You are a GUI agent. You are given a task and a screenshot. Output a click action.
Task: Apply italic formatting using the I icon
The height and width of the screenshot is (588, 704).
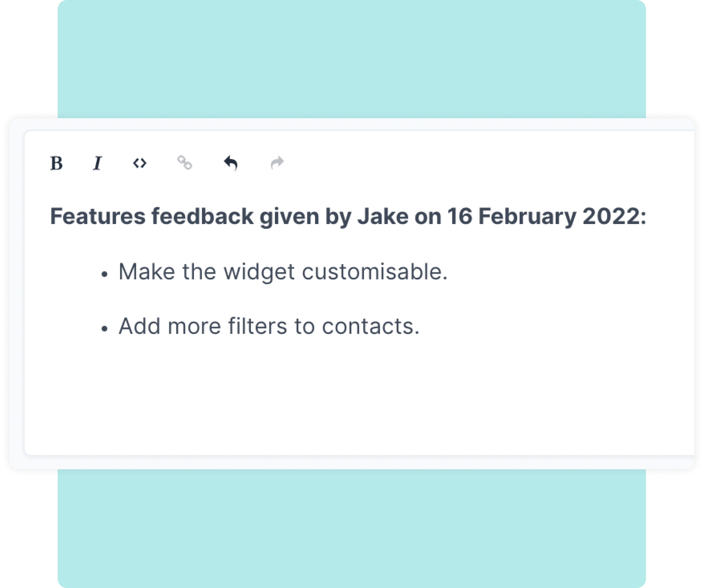click(x=97, y=163)
